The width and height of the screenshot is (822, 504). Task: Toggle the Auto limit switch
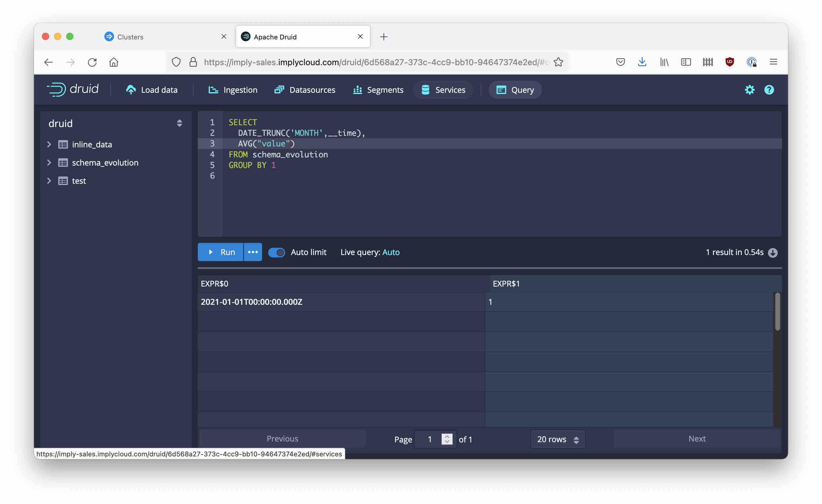tap(277, 253)
